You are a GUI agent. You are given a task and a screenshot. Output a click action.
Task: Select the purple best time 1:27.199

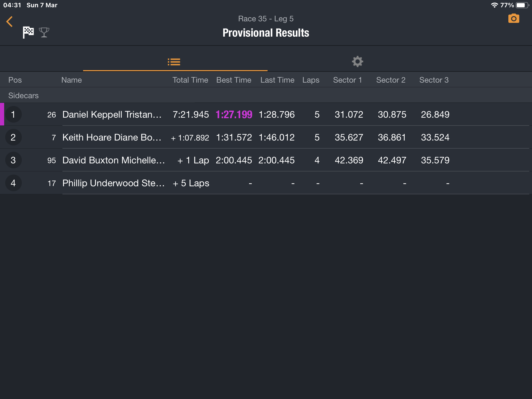(x=234, y=115)
